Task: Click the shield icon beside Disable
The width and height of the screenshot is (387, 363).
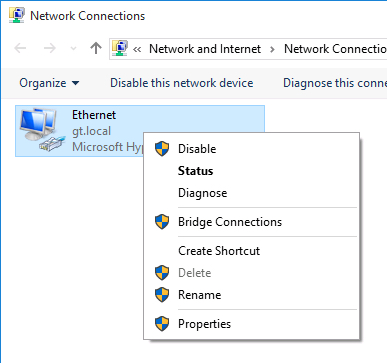Action: (x=162, y=149)
